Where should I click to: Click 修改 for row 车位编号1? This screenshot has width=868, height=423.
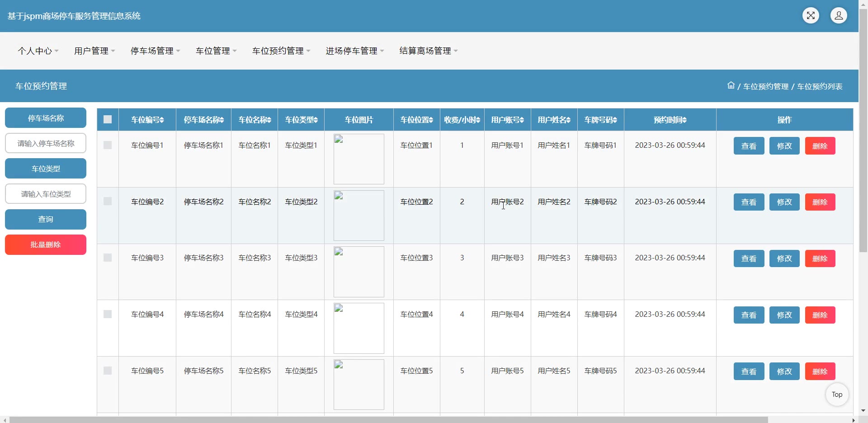click(784, 146)
